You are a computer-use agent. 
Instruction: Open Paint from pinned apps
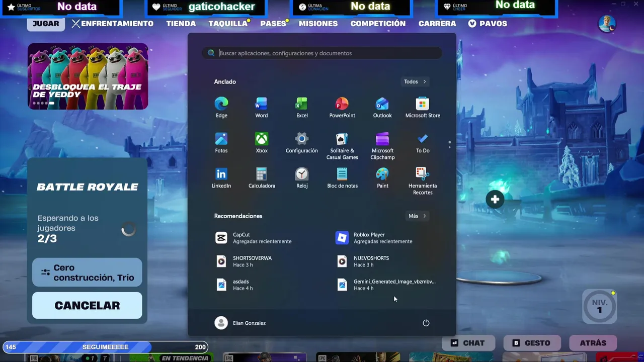click(382, 178)
